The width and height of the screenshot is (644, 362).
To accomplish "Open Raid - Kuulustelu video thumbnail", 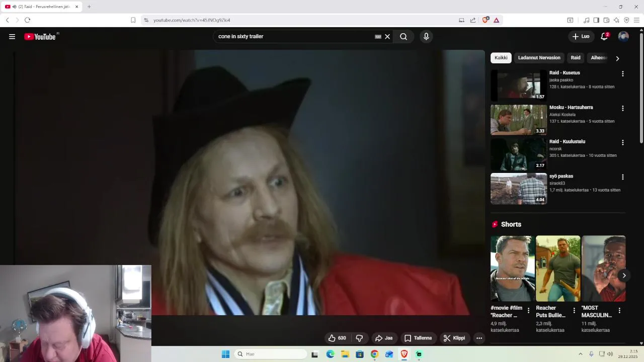I will coord(519,154).
